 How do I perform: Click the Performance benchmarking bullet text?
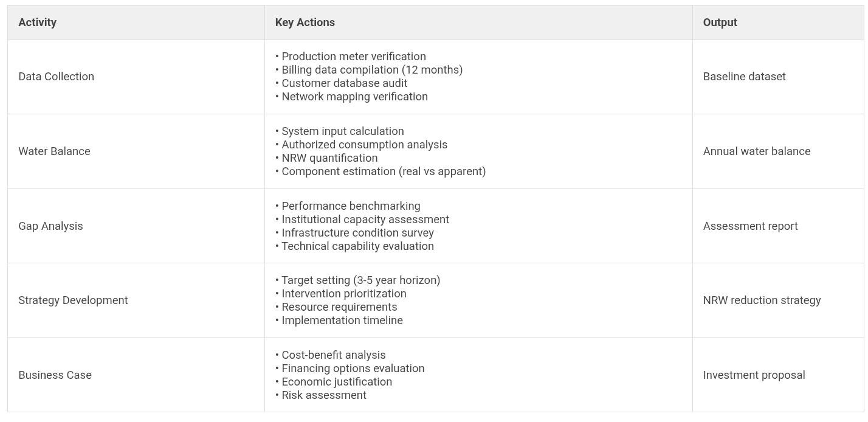click(x=351, y=206)
